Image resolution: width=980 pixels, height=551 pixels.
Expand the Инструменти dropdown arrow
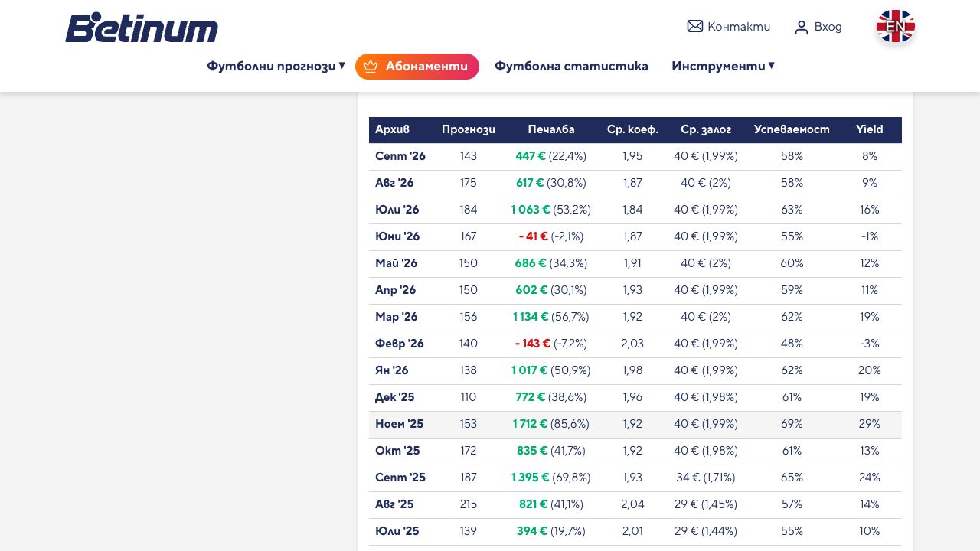click(772, 66)
